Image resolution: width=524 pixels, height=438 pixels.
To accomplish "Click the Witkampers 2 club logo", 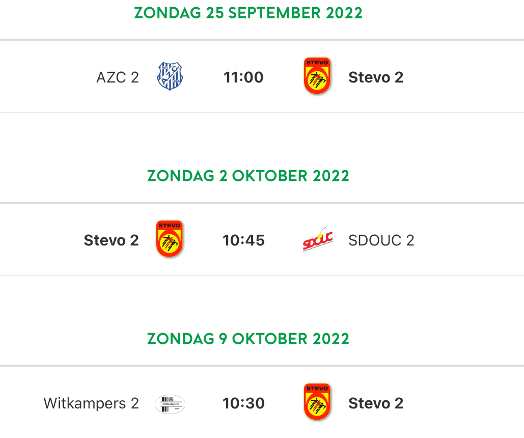I will (170, 404).
